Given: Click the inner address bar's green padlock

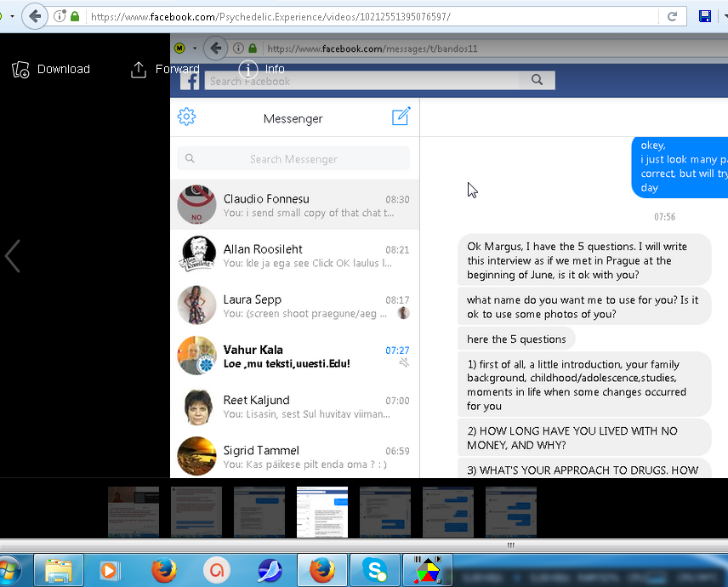Looking at the screenshot, I should pos(253,48).
